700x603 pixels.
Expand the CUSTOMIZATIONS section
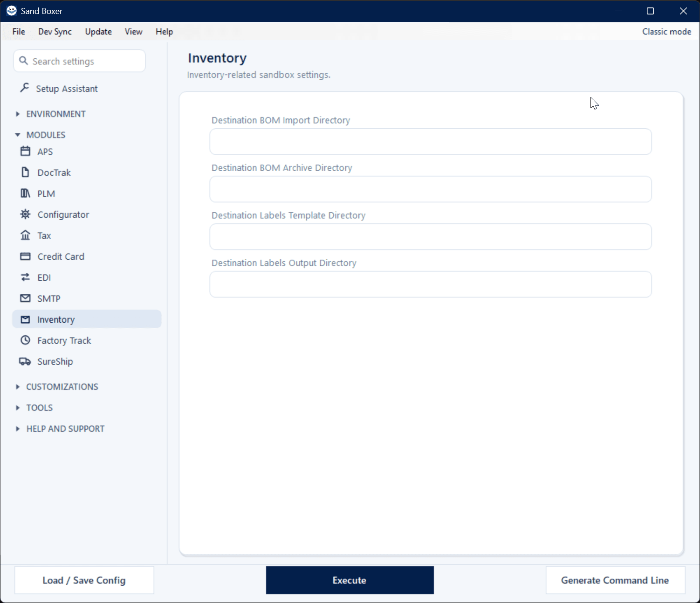pos(57,387)
